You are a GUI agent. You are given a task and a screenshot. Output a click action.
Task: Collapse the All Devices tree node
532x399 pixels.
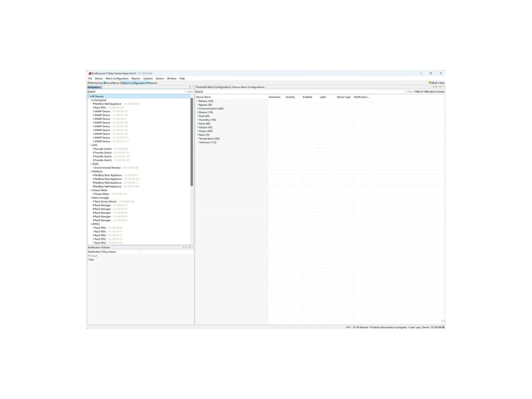pyautogui.click(x=88, y=96)
